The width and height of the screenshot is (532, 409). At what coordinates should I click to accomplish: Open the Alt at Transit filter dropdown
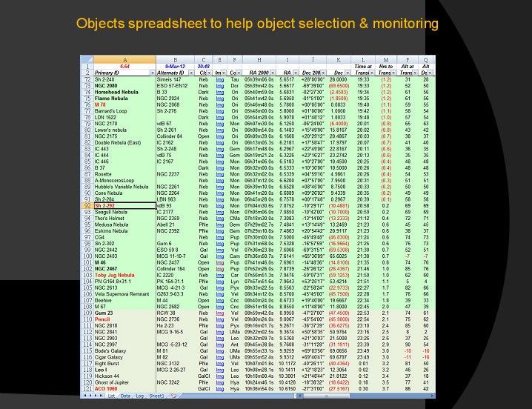point(415,73)
